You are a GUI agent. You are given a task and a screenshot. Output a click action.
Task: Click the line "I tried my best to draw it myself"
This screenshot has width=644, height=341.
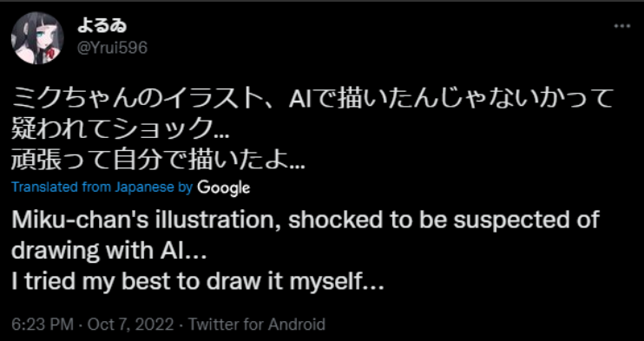tap(198, 283)
